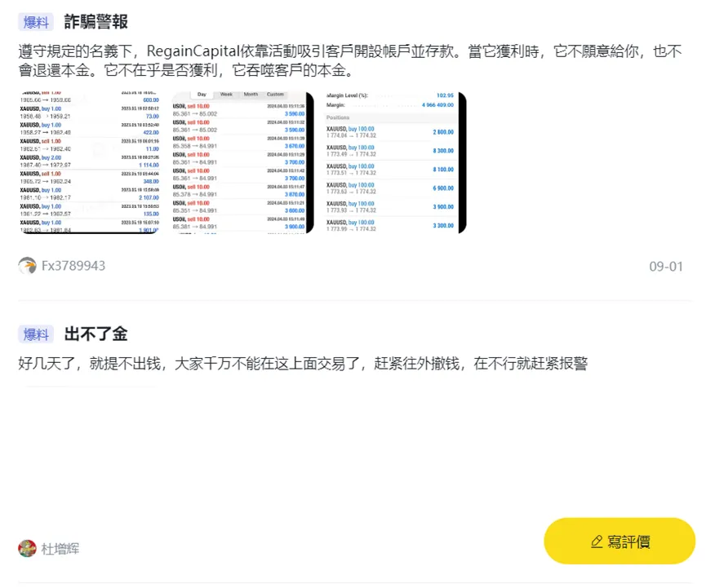Image resolution: width=706 pixels, height=588 pixels.
Task: View the first XAUUSD trade history screenshot
Action: [x=89, y=162]
